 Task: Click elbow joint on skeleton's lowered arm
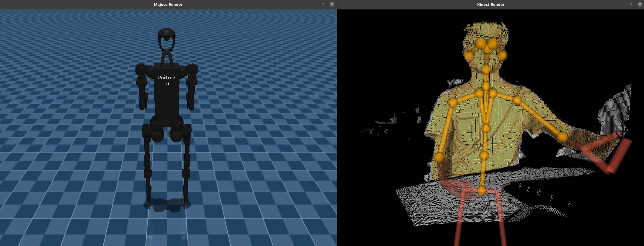[439, 157]
